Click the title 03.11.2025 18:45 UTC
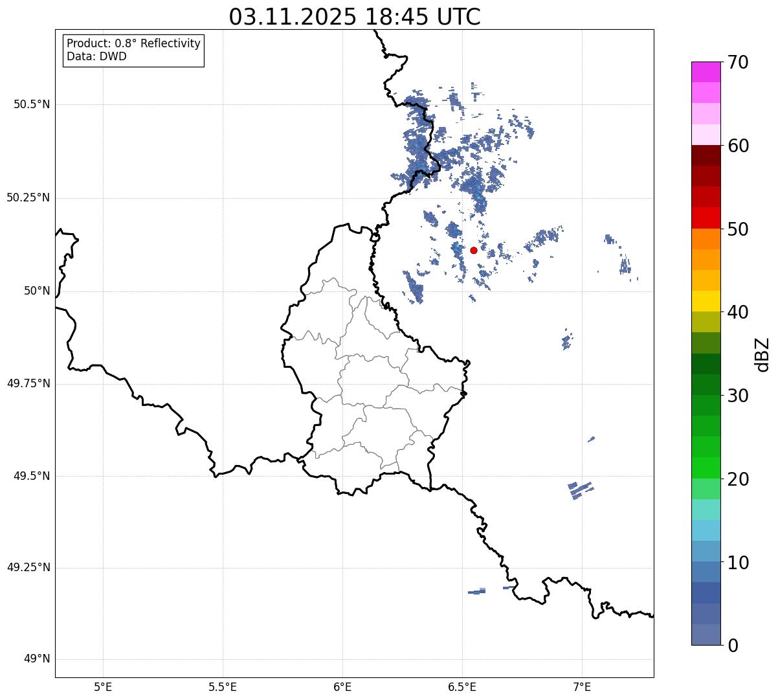This screenshot has height=700, width=778. pyautogui.click(x=355, y=17)
